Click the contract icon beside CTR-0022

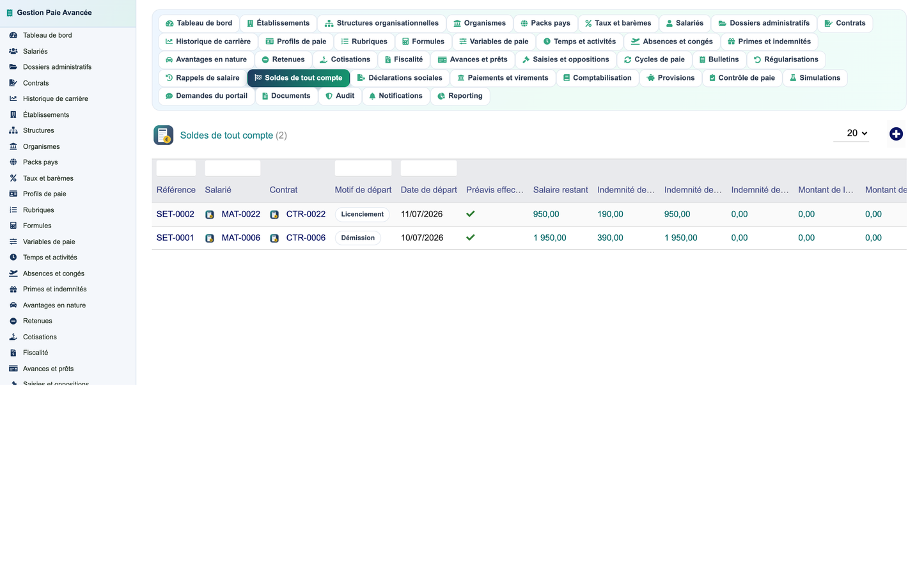[274, 215]
